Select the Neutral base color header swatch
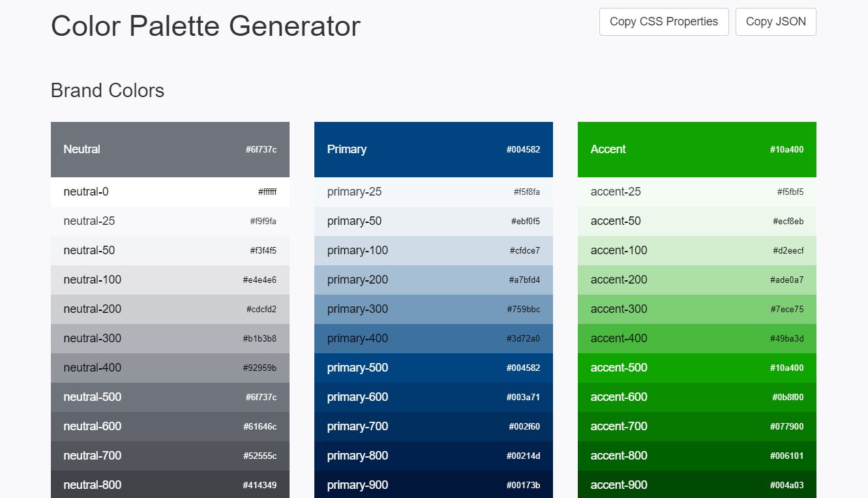Viewport: 868px width, 498px height. click(170, 149)
